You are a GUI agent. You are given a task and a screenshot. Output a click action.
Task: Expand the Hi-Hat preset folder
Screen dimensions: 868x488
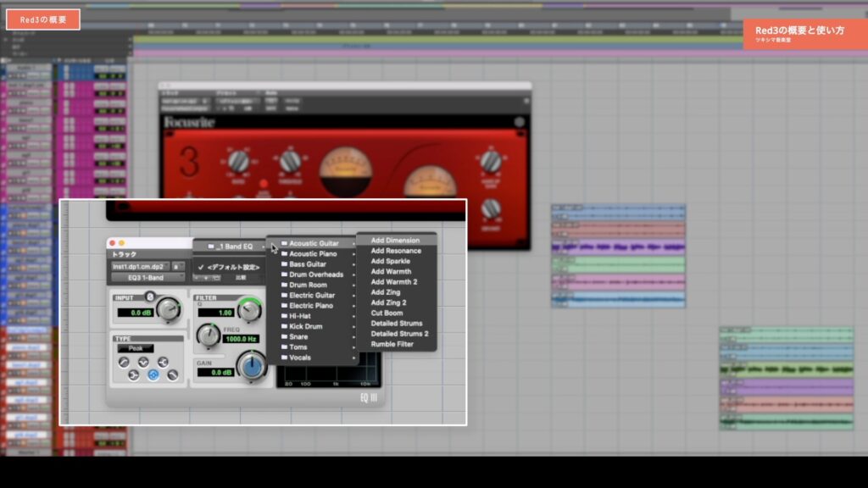314,316
